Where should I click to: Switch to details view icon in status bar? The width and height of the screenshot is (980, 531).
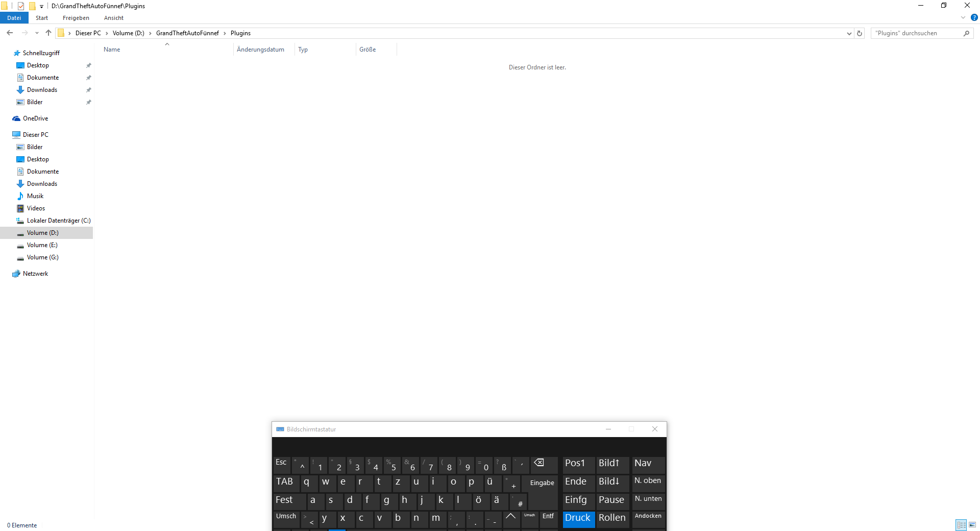coord(962,525)
